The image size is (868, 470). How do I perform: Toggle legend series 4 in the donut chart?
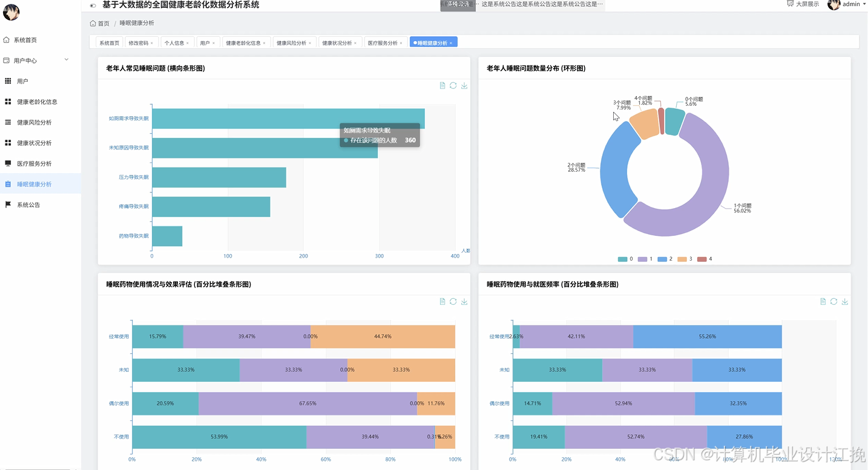point(705,259)
